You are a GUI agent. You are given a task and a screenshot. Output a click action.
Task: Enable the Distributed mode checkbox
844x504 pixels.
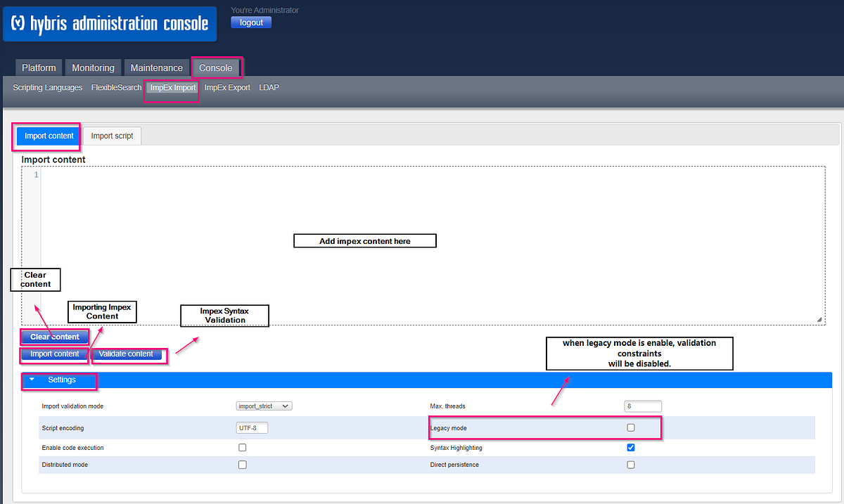242,464
